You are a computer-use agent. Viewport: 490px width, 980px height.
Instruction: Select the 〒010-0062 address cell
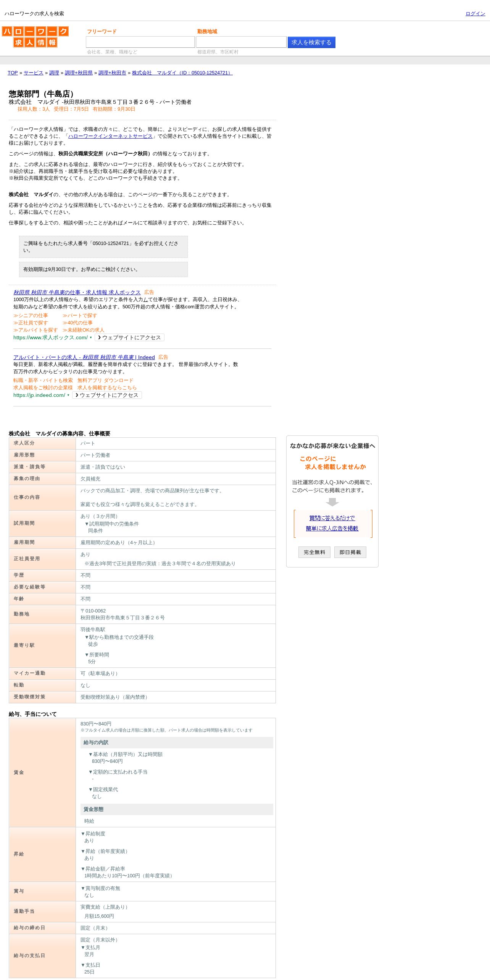point(176,614)
